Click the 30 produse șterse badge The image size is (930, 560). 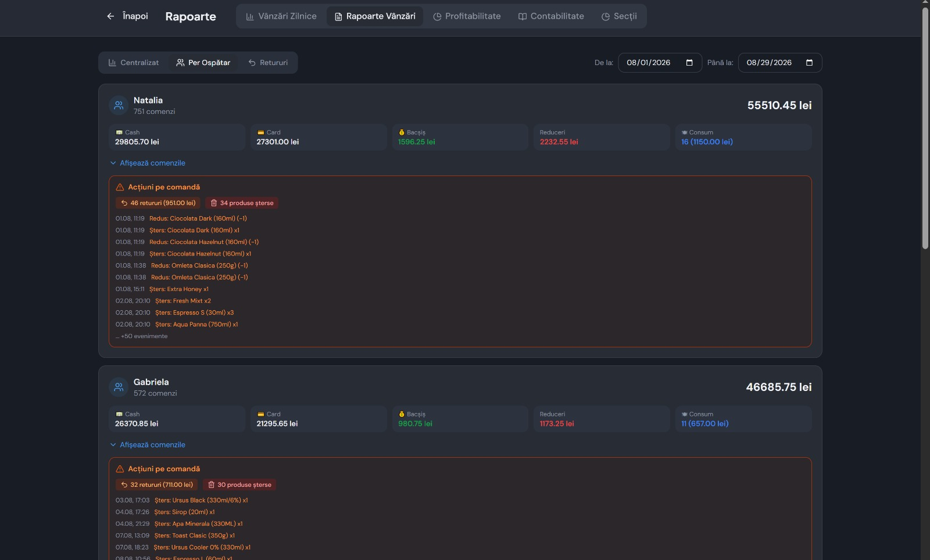pos(239,484)
